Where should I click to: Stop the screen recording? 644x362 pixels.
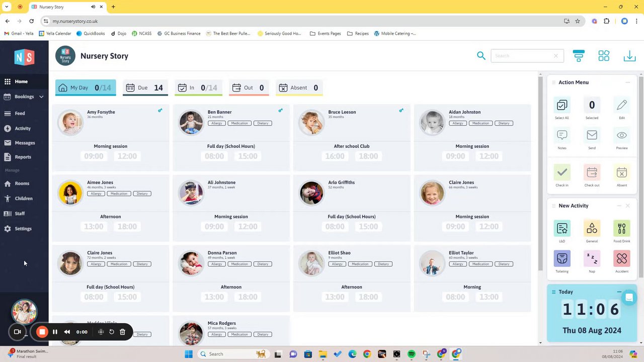[x=42, y=332]
